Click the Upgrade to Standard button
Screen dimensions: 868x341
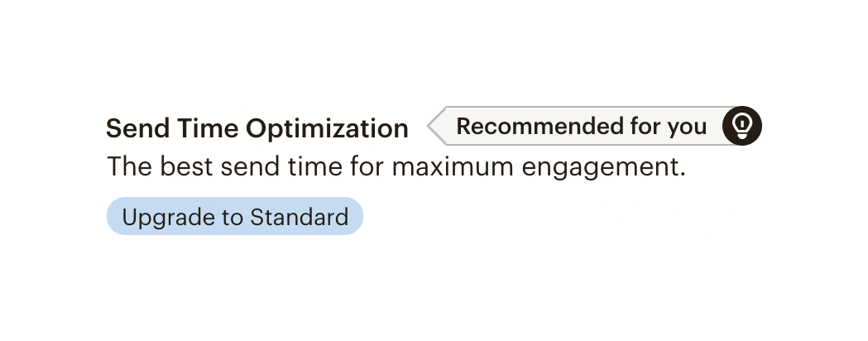(235, 217)
